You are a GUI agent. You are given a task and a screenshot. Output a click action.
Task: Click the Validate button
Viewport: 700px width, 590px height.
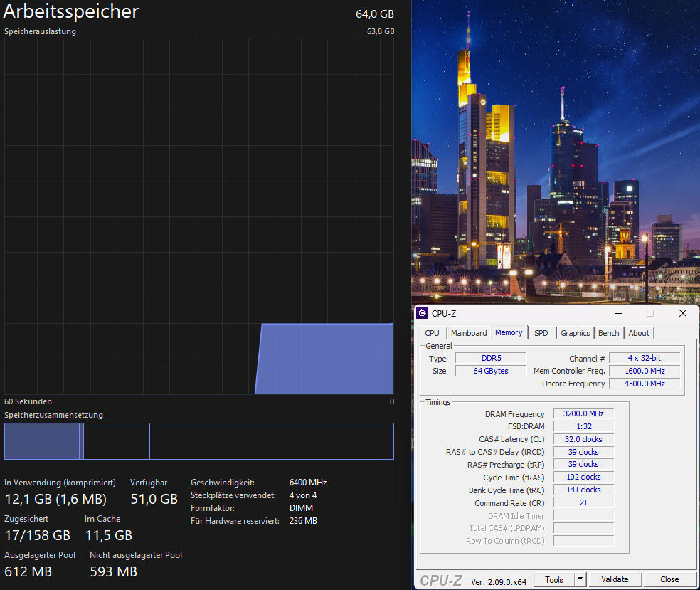(x=615, y=579)
